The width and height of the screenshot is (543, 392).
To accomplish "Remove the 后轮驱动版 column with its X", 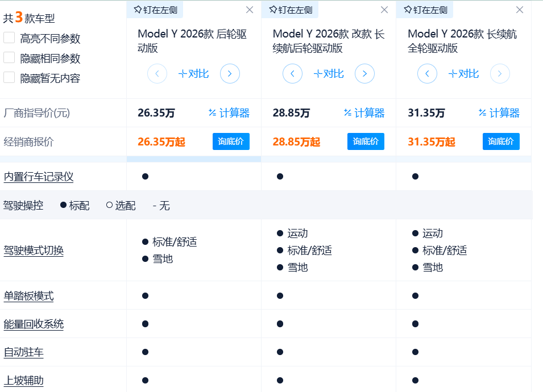I will pos(250,10).
